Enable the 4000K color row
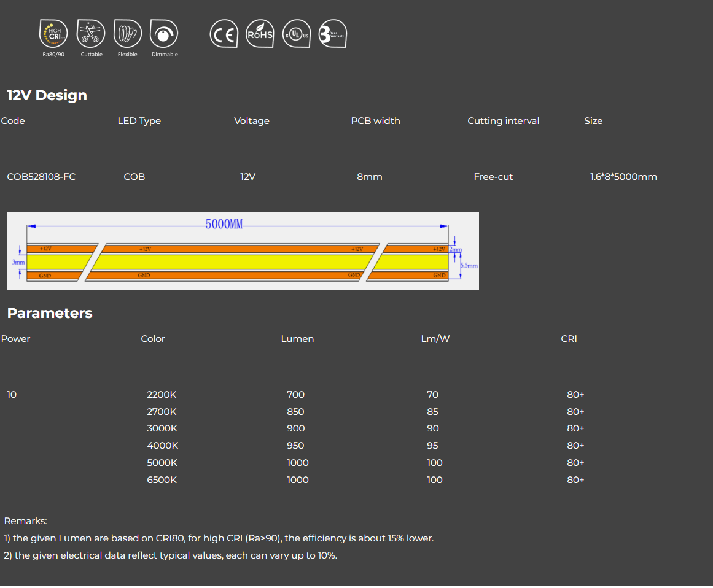 pos(162,446)
